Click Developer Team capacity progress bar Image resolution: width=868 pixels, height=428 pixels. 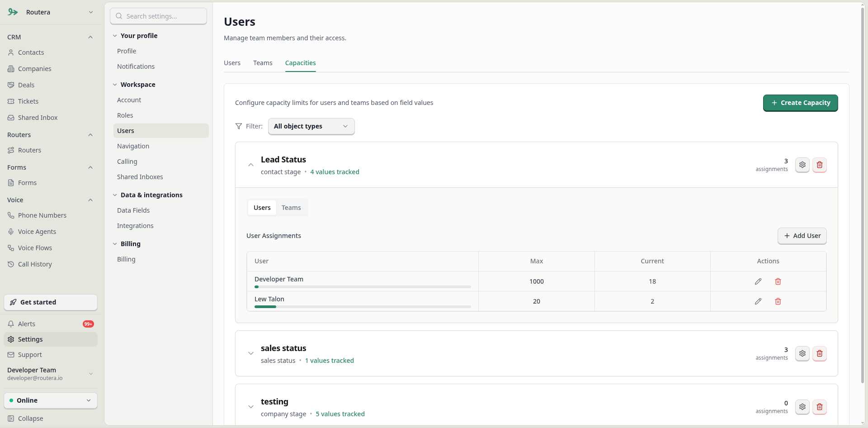click(x=363, y=287)
